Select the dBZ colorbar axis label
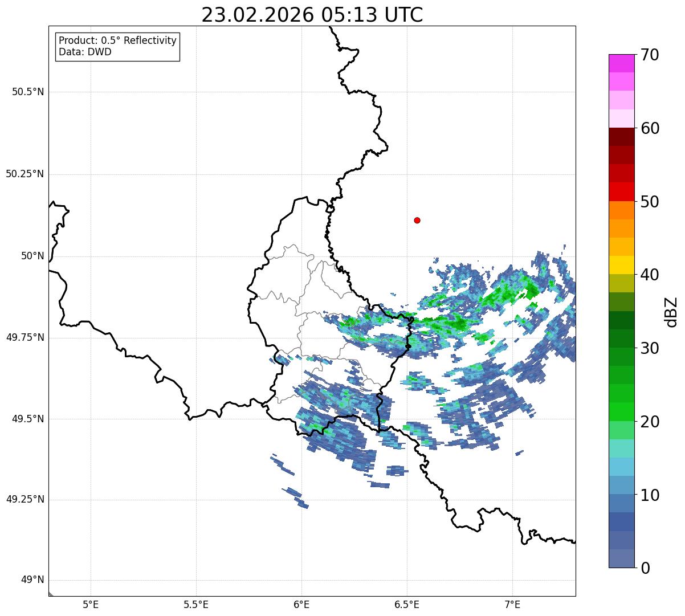The width and height of the screenshot is (685, 616). (672, 312)
